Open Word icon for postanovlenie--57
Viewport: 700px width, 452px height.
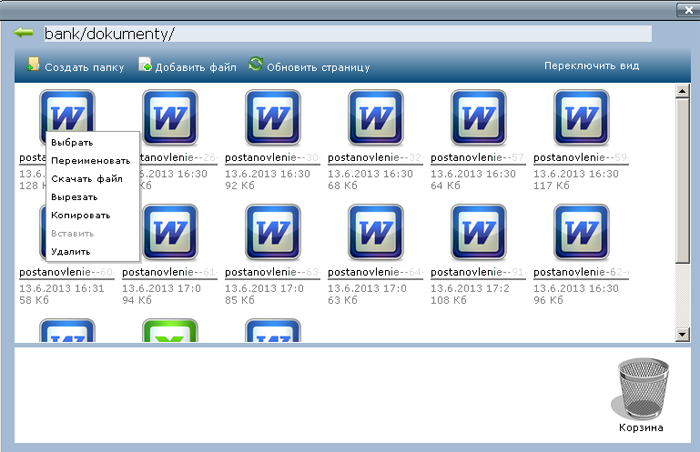coord(478,117)
